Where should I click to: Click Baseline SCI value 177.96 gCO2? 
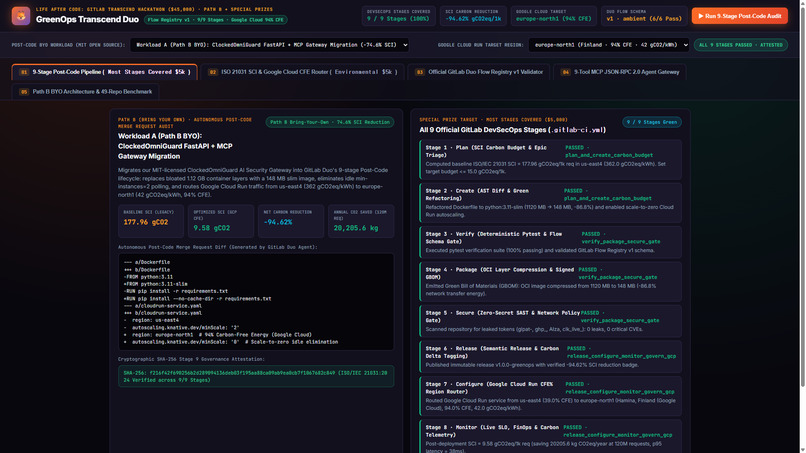coord(145,222)
